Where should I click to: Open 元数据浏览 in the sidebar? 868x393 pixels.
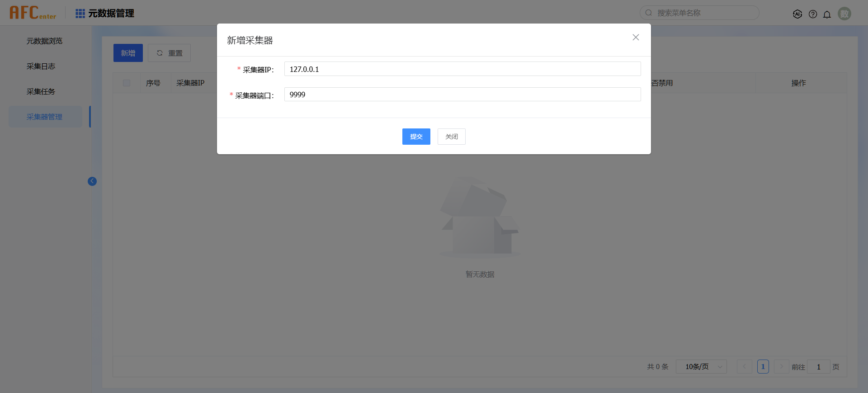click(x=44, y=41)
